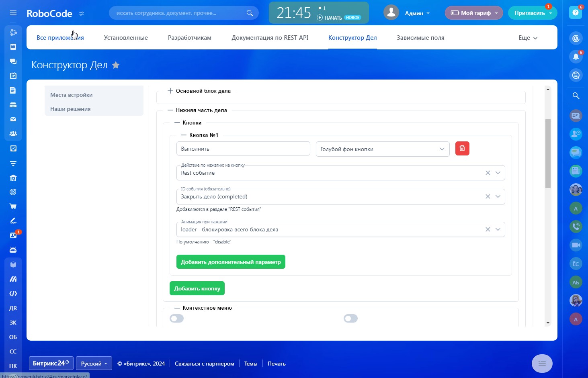Open the mail envelope icon in left sidebar

[13, 119]
